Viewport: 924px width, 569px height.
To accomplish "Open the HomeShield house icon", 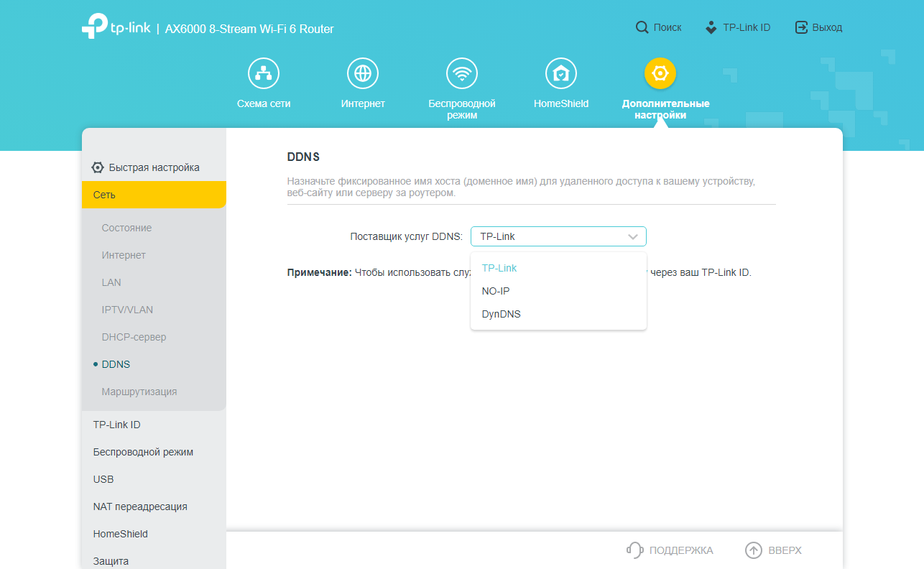I will 561,73.
